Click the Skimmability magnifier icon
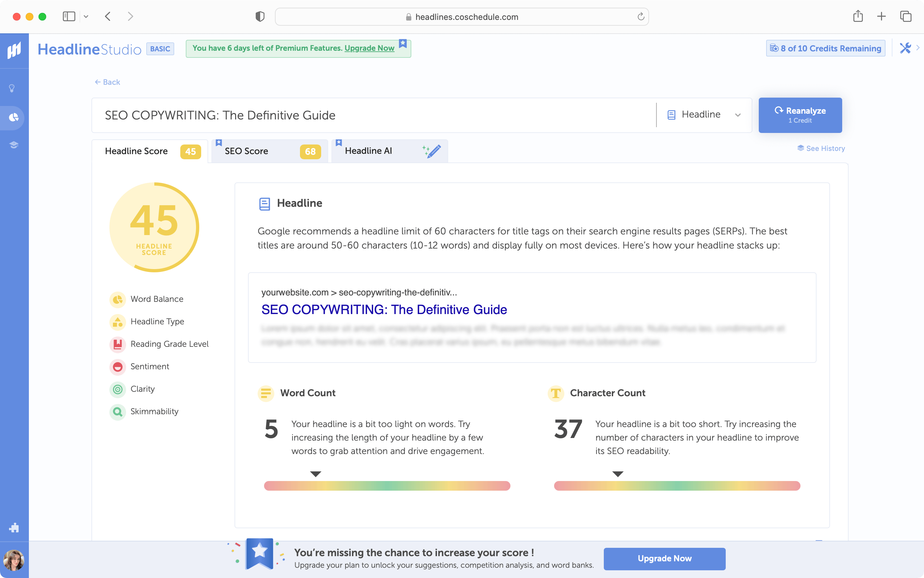 118,412
